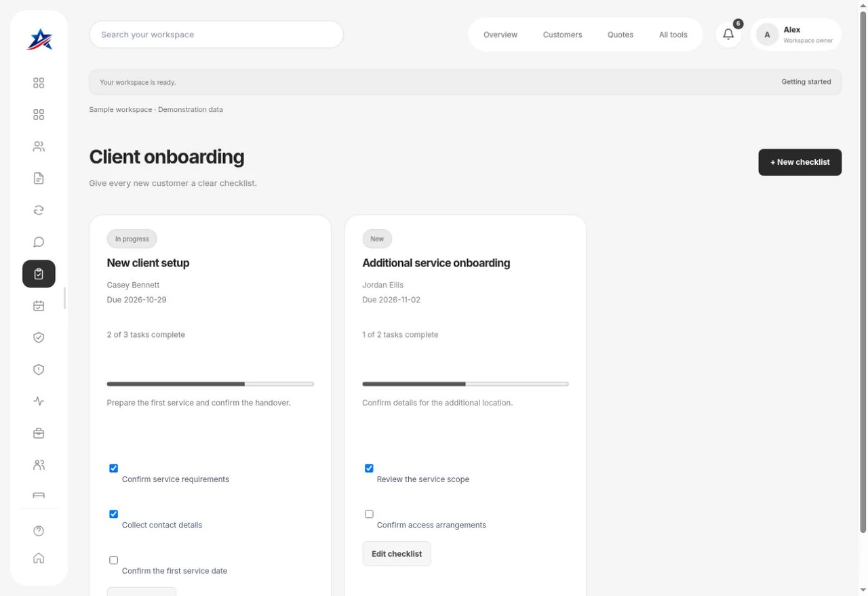Click the 'New' status badge

(377, 239)
